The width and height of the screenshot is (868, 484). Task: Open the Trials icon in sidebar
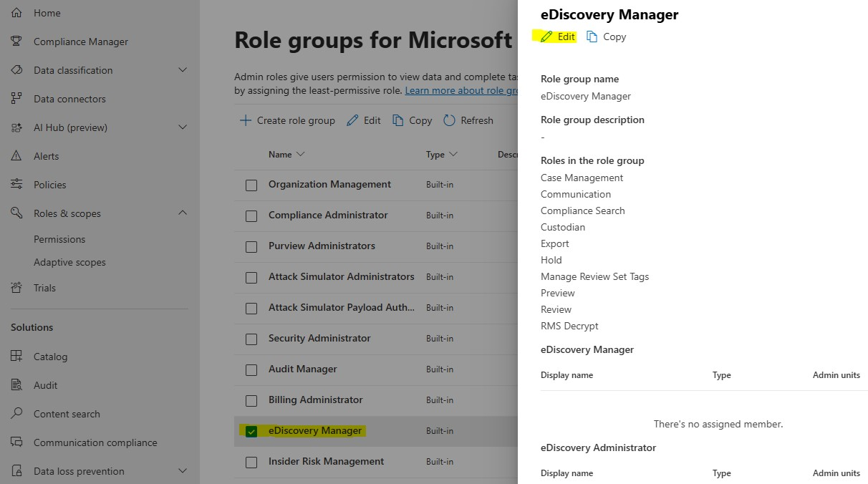point(16,288)
